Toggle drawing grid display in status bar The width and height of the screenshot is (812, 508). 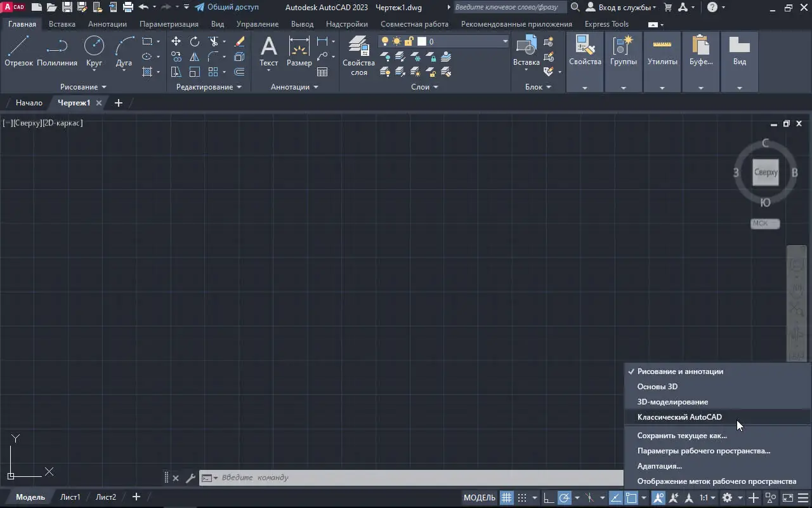[506, 498]
